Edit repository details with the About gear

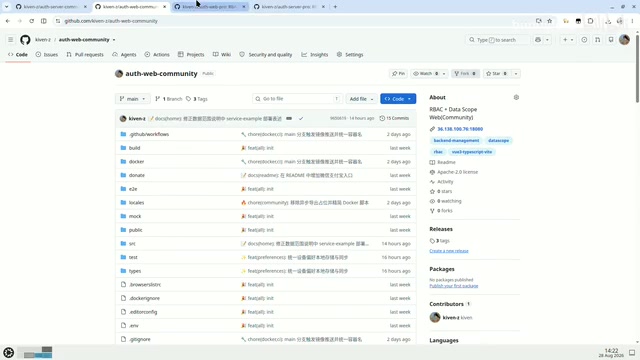point(516,97)
